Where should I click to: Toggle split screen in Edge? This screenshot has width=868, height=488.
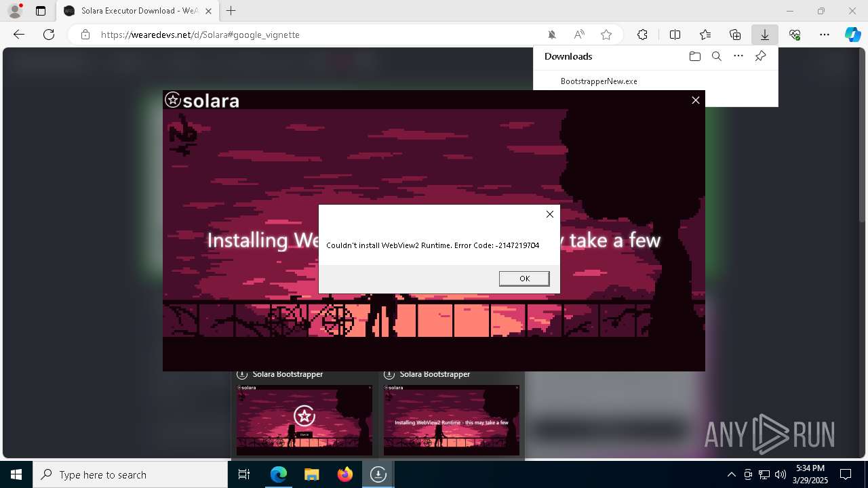[x=675, y=35]
